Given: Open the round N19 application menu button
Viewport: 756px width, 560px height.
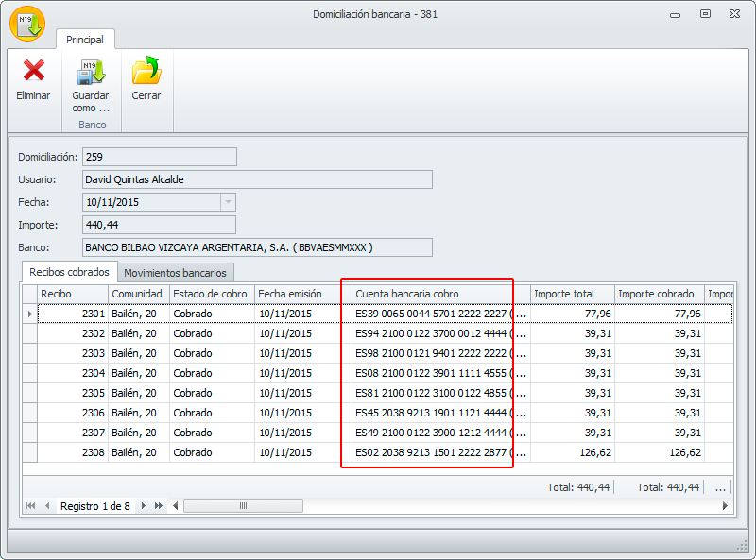Looking at the screenshot, I should tap(26, 23).
